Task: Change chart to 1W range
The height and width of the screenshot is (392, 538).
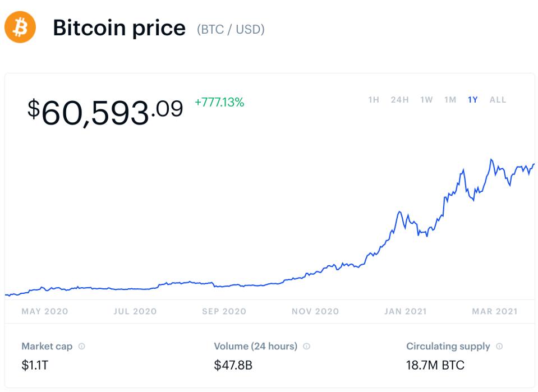Action: [x=426, y=100]
